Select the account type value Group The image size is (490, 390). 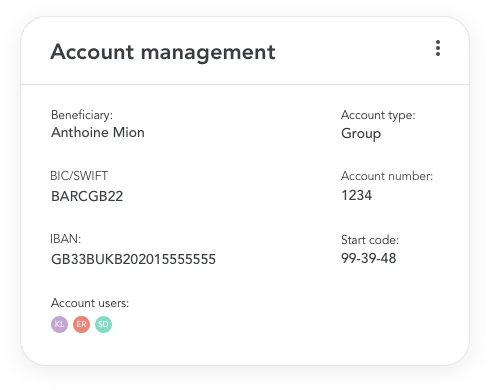[361, 134]
